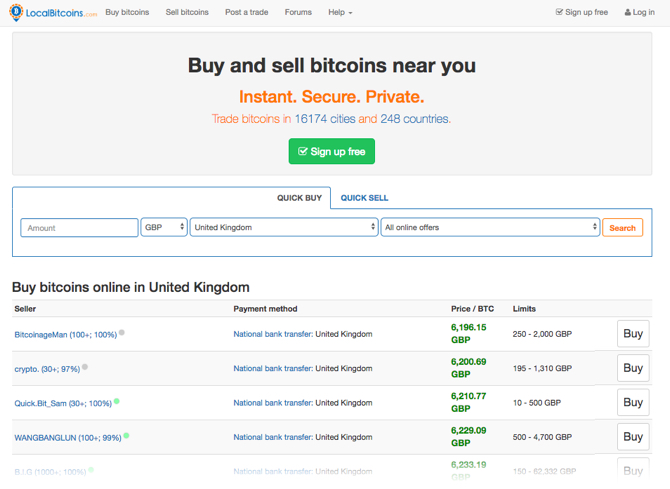Click Buy for the 6,229.09 GBP offer

(x=633, y=437)
